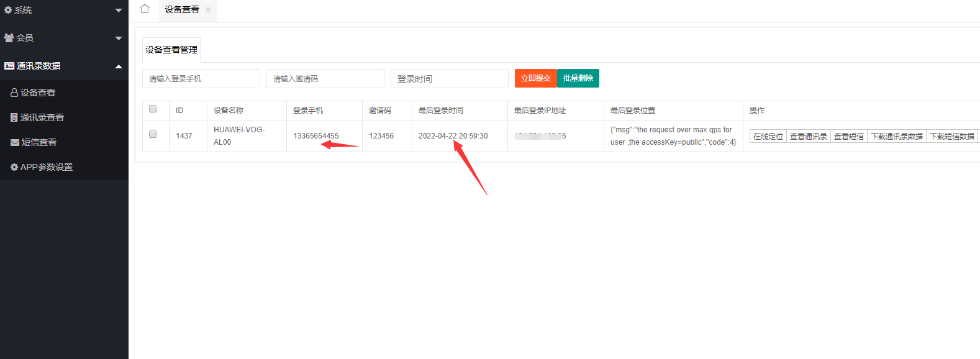Viewport: 980px width, 359px height.
Task: Click the 系统 gear icon
Action: [8, 10]
